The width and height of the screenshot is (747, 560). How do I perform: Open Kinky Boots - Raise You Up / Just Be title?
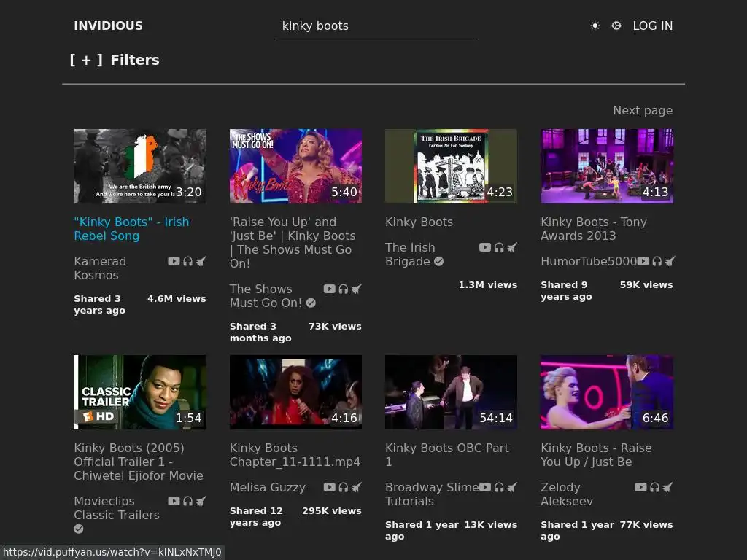596,455
